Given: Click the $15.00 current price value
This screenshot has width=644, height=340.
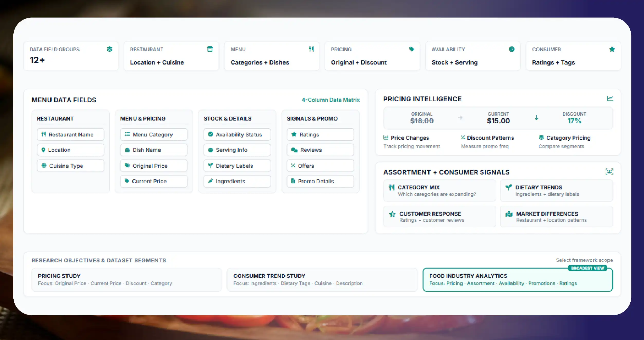Looking at the screenshot, I should coord(498,121).
